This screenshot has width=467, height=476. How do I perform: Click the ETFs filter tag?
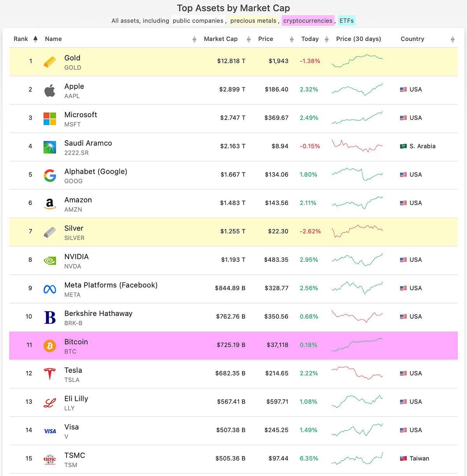346,21
